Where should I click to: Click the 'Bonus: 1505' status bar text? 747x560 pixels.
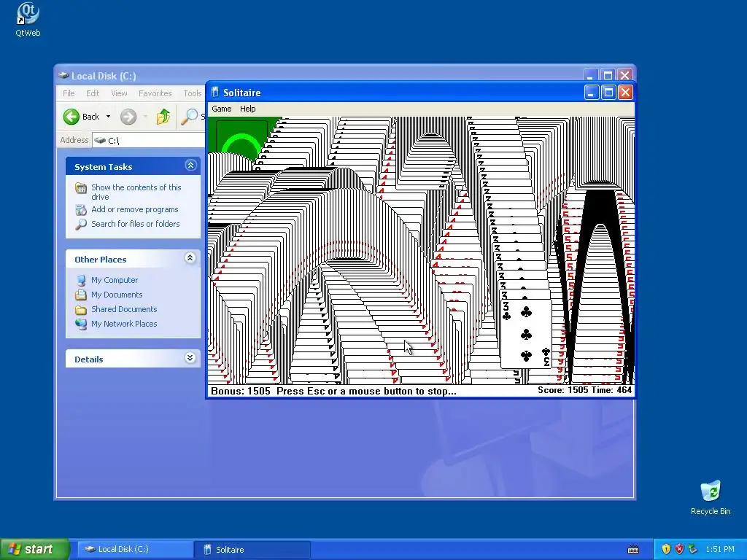coord(241,391)
